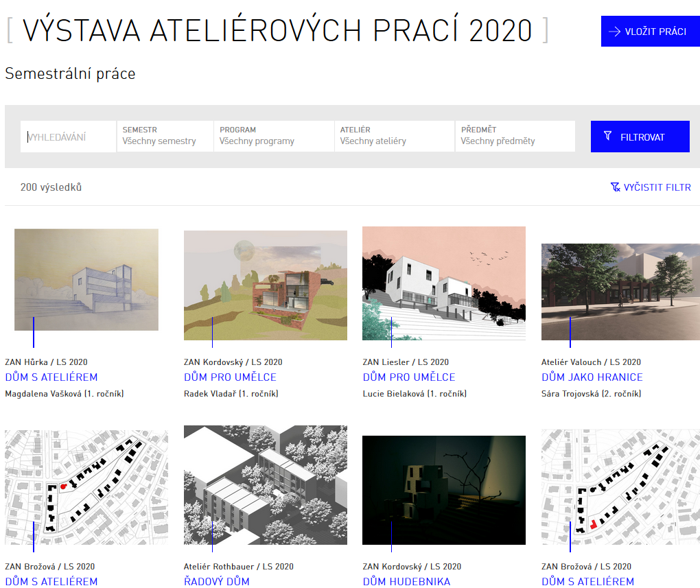Image resolution: width=700 pixels, height=588 pixels.
Task: Select the Ateliér Valouch street render thumbnail
Action: (620, 292)
